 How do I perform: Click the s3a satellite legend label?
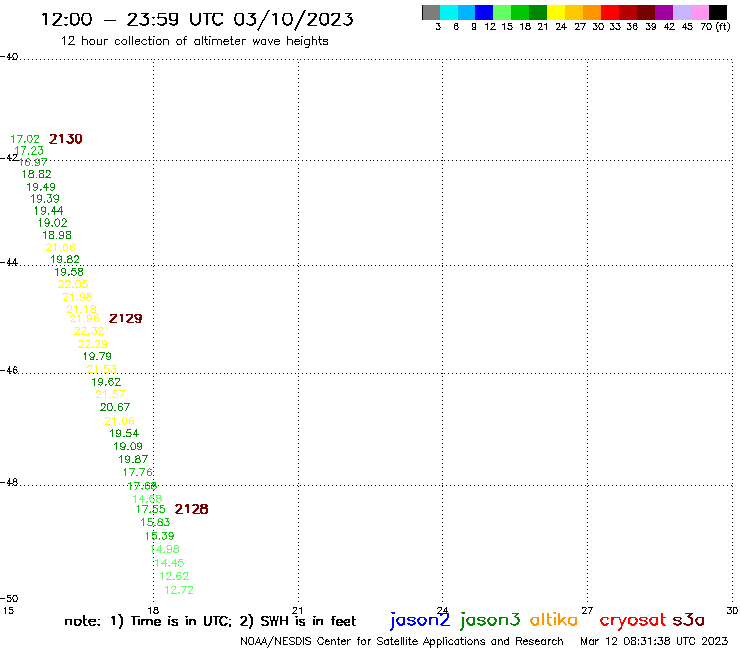point(689,620)
